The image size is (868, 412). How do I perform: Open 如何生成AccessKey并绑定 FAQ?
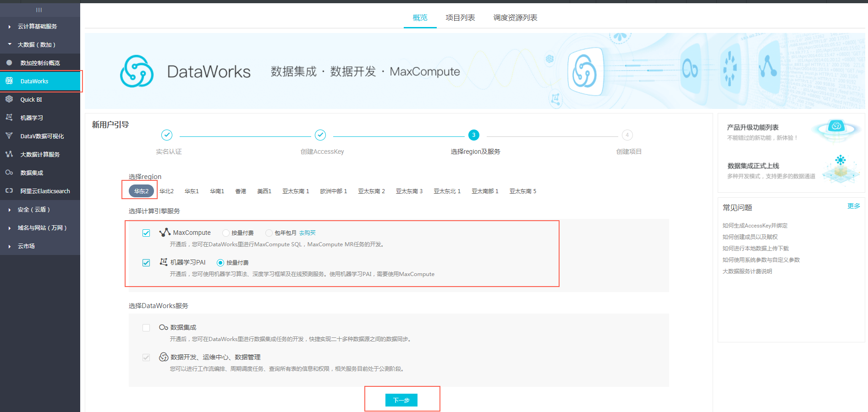pyautogui.click(x=755, y=226)
